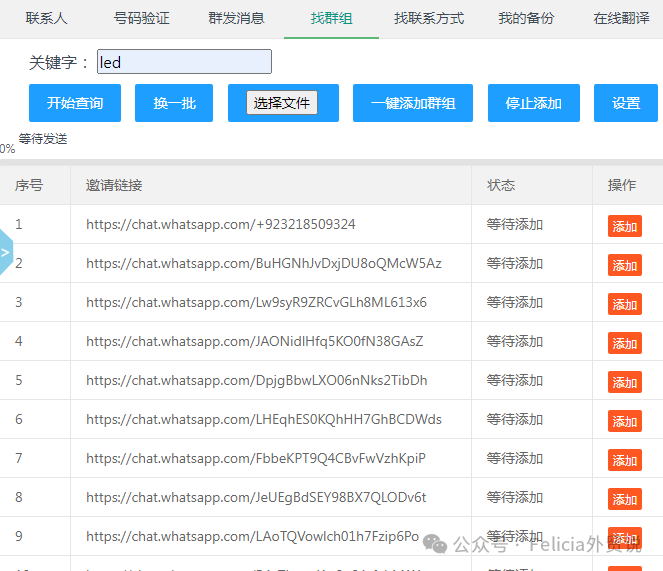Click the 邀请链接 column header

tap(114, 185)
